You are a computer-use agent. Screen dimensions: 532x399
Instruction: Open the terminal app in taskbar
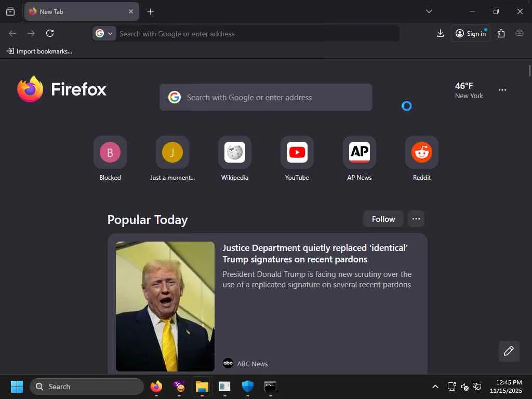pos(270,387)
